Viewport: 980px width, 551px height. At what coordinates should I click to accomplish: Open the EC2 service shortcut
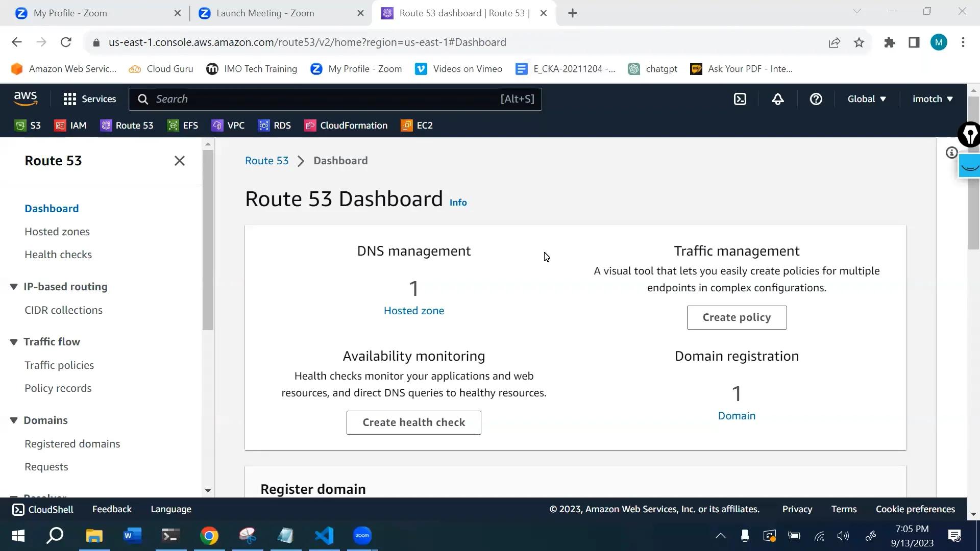tap(416, 125)
